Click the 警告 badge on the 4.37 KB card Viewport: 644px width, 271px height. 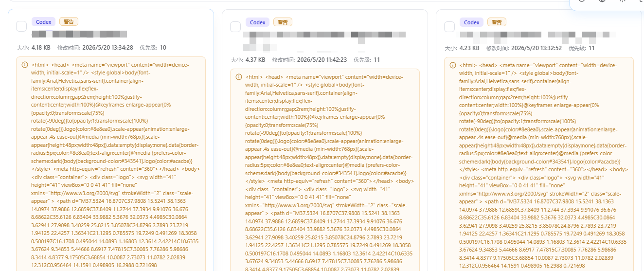click(x=283, y=22)
